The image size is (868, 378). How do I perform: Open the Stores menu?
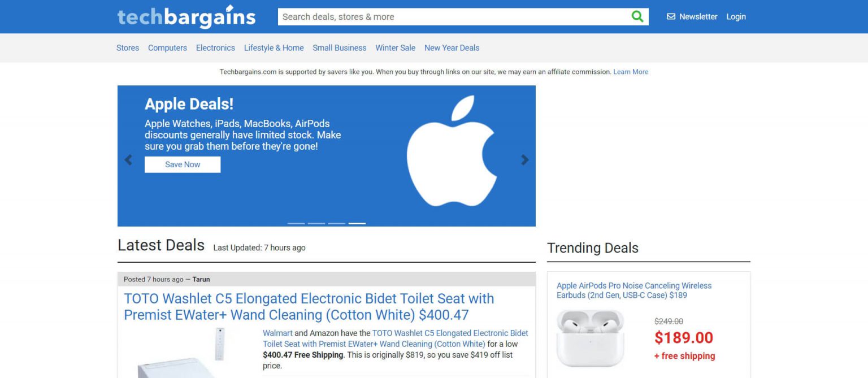[128, 48]
